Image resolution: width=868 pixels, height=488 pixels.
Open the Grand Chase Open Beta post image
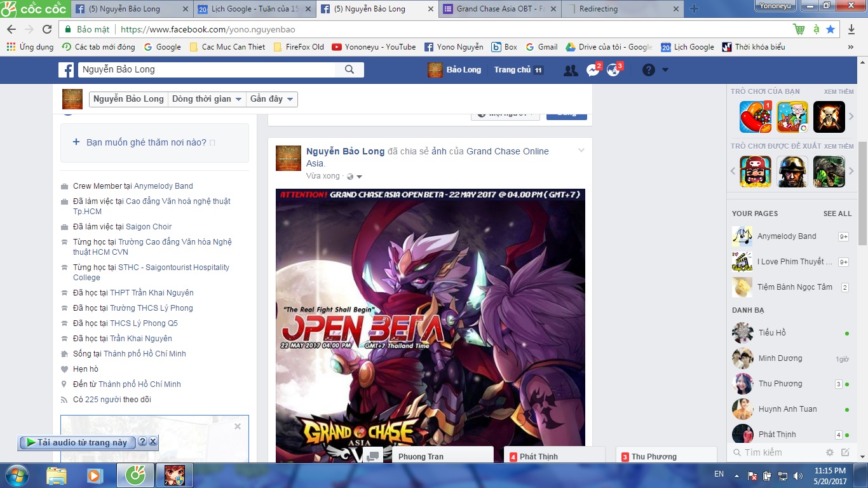pos(430,325)
